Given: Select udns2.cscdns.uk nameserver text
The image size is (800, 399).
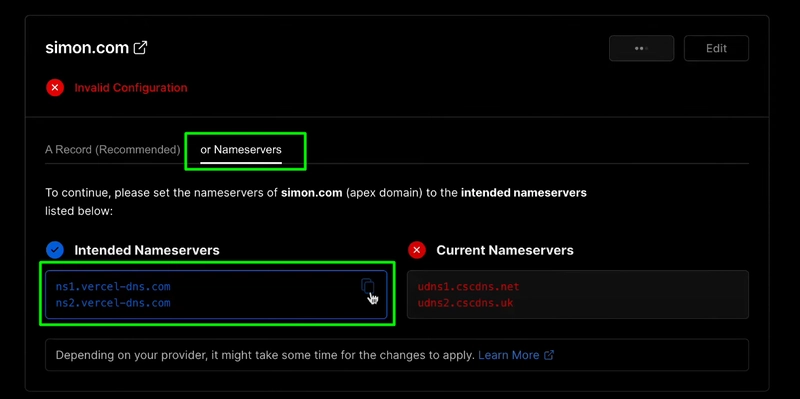Looking at the screenshot, I should tap(465, 303).
